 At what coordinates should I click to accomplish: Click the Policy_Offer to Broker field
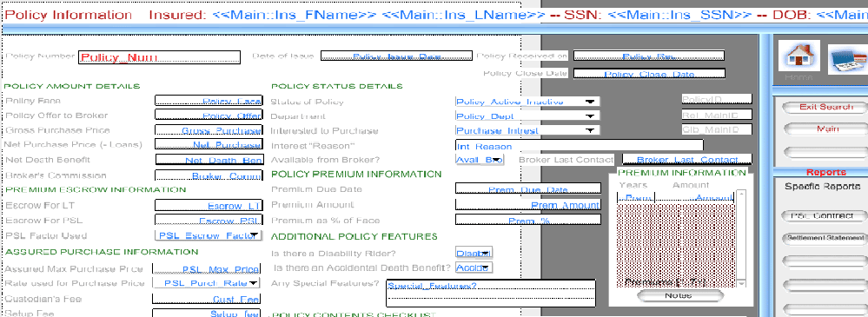(208, 116)
